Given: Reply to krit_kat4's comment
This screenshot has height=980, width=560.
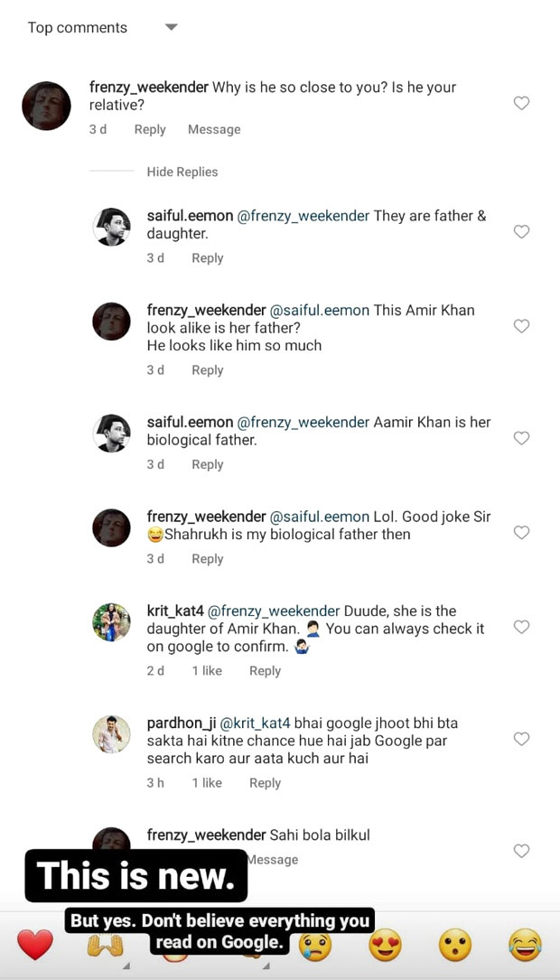Looking at the screenshot, I should click(x=265, y=670).
